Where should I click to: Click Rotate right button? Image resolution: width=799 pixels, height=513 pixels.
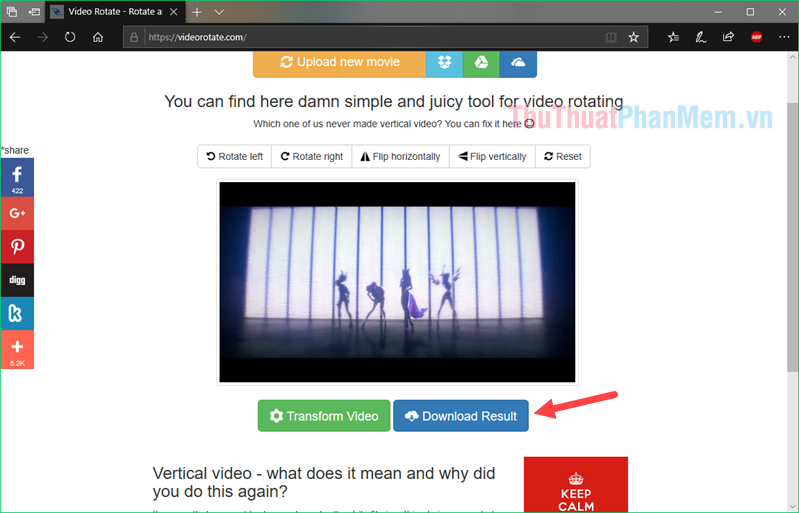[312, 156]
